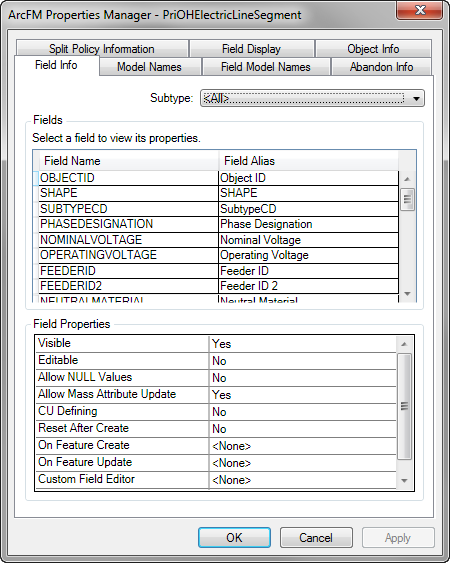Viewport: 450px width, 563px height.
Task: Switch to the Model Names tab
Action: [149, 67]
